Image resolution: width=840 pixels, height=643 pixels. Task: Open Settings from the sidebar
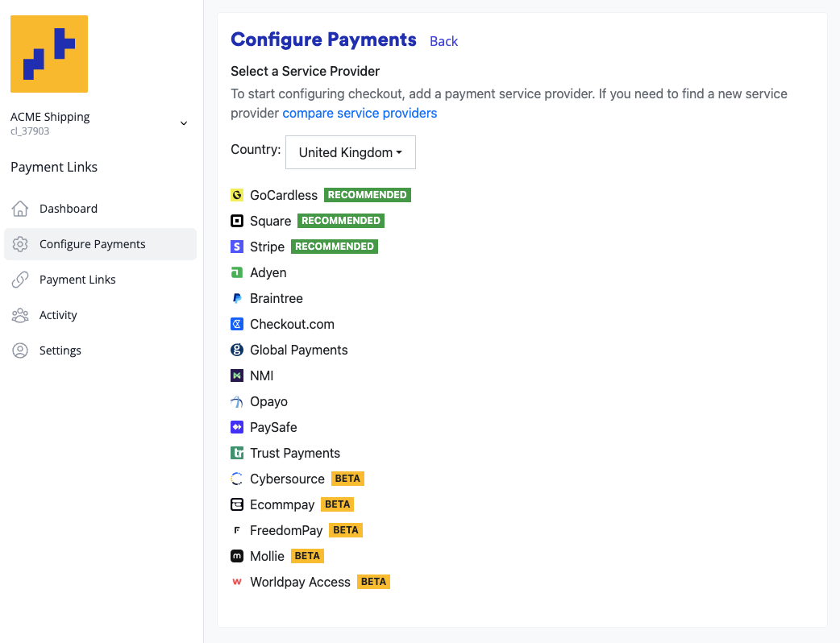point(60,351)
